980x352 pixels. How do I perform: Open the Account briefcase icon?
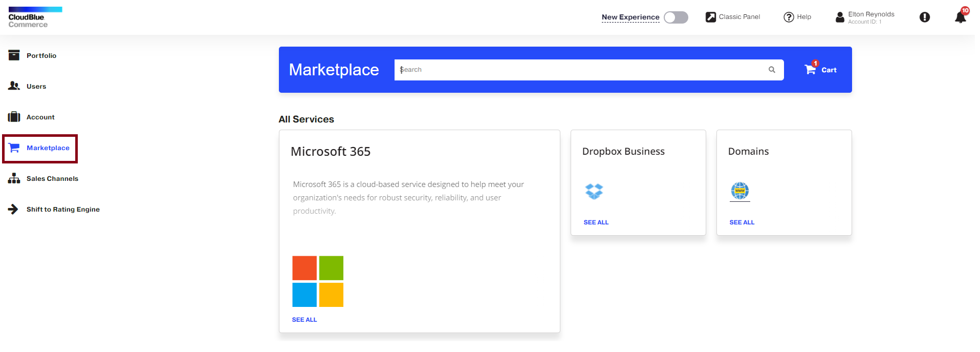tap(14, 117)
